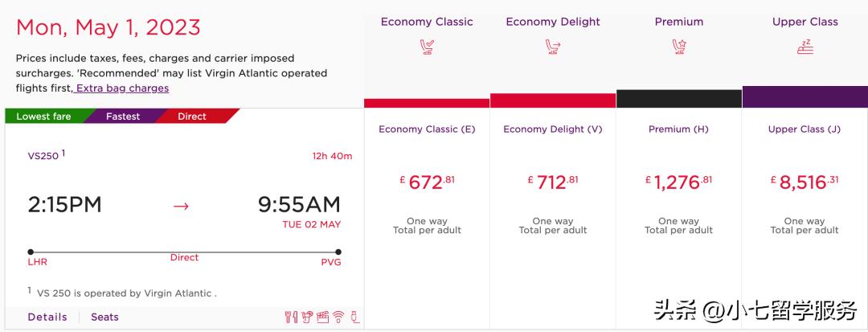Click the USB power amenity icon

(x=355, y=317)
